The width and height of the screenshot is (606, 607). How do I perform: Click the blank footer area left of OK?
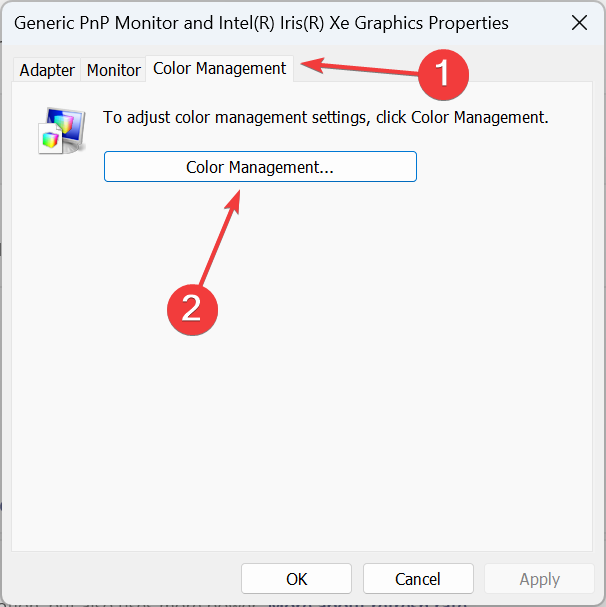[x=124, y=579]
